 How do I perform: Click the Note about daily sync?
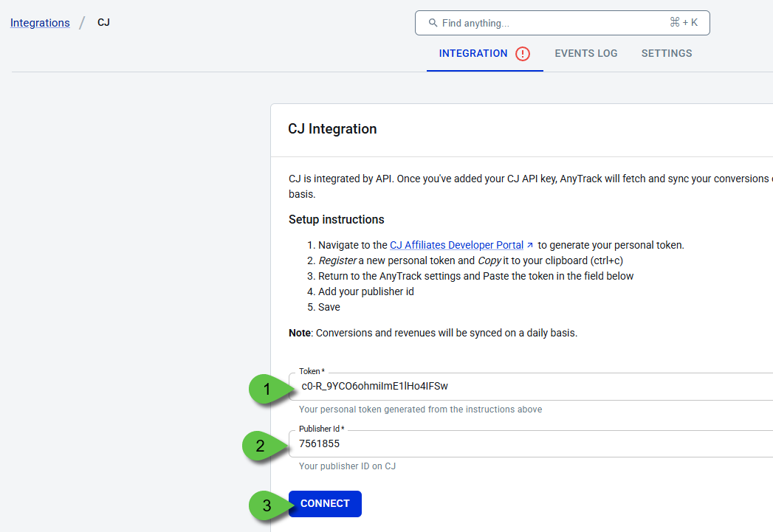tap(433, 333)
